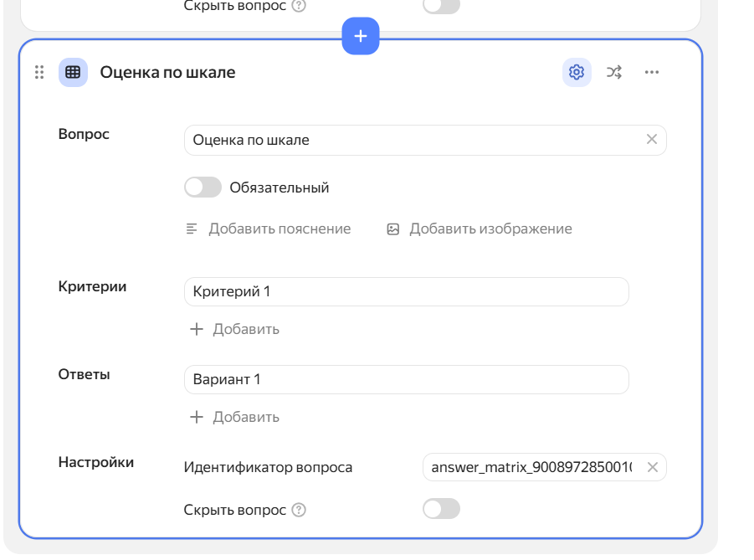Click the answer_matrix identifier field
The width and height of the screenshot is (754, 560).
(531, 467)
